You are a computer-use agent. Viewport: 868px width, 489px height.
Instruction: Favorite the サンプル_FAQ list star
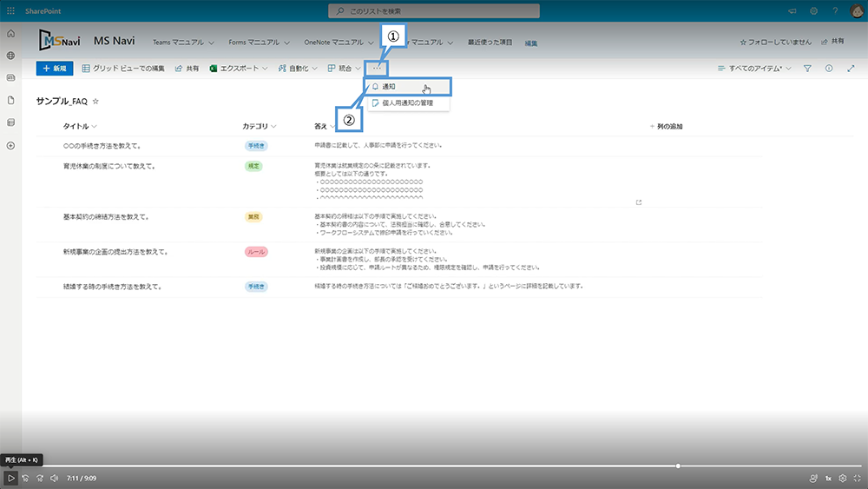click(x=95, y=102)
